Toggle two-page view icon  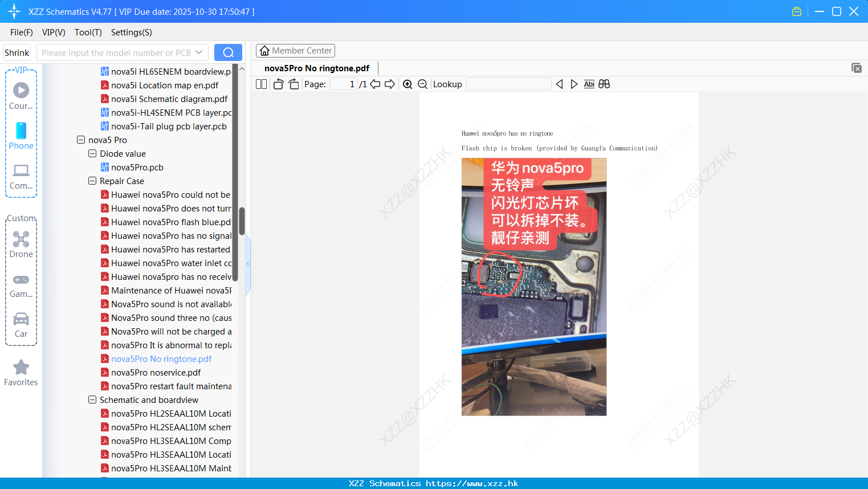tap(262, 84)
